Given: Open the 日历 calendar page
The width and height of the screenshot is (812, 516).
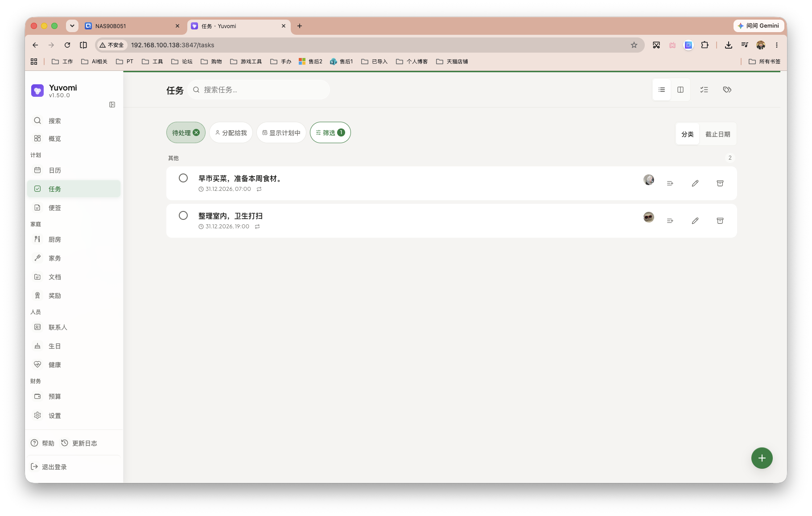Looking at the screenshot, I should pos(74,170).
